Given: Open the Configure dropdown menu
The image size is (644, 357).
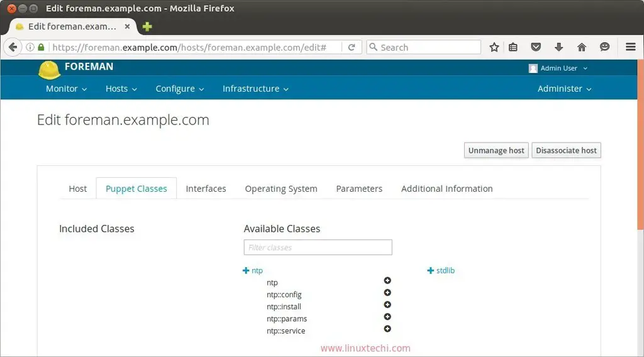Looking at the screenshot, I should tap(179, 89).
